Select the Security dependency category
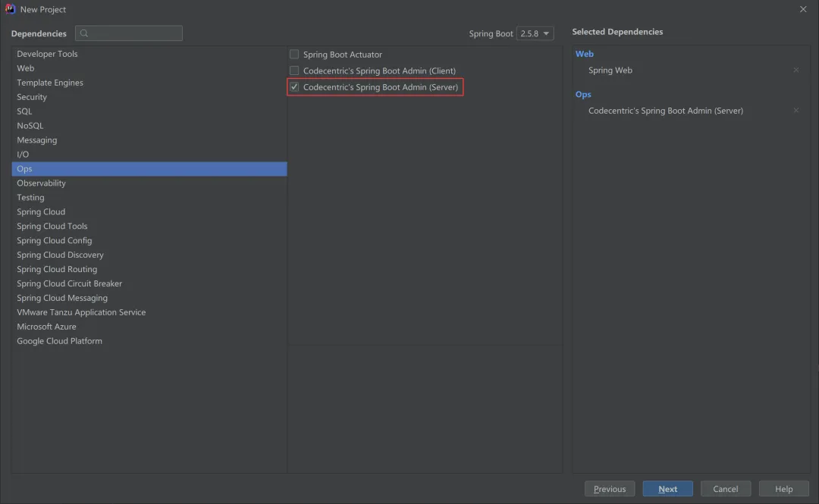Image resolution: width=819 pixels, height=504 pixels. coord(31,97)
